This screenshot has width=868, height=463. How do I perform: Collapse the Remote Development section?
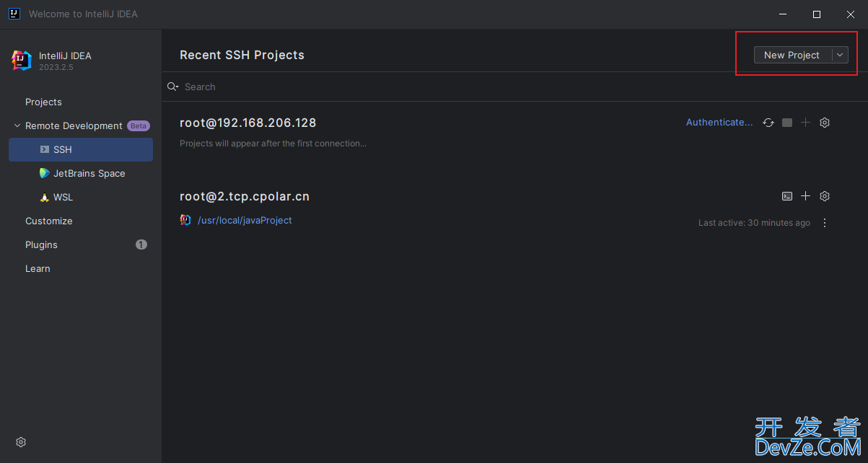17,125
